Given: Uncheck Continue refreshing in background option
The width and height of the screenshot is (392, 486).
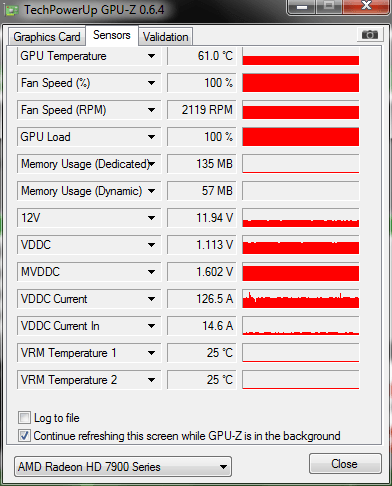Looking at the screenshot, I should pyautogui.click(x=24, y=436).
